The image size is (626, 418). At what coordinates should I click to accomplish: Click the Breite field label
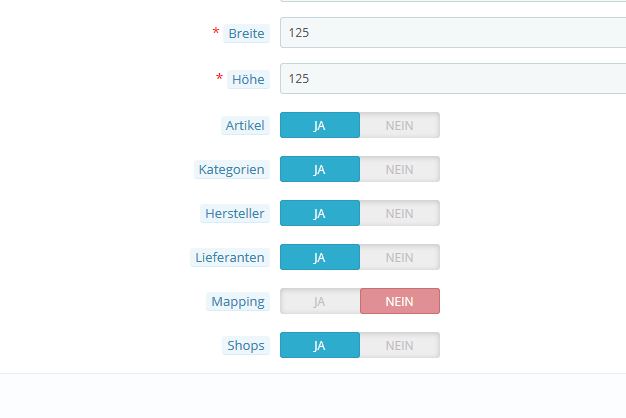tap(246, 33)
